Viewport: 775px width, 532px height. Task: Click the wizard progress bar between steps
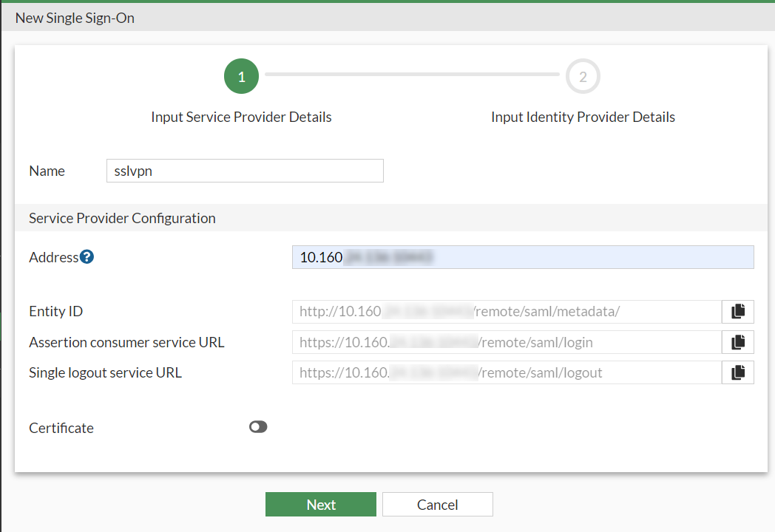coord(412,75)
